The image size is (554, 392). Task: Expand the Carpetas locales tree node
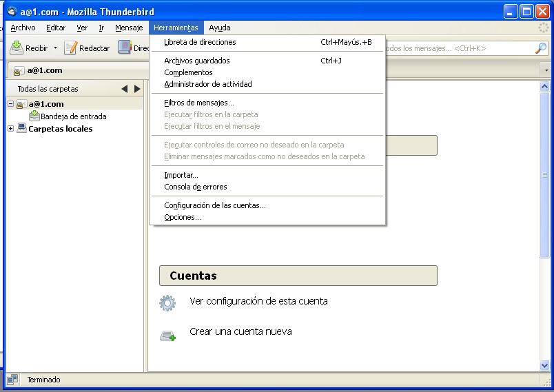pos(10,129)
